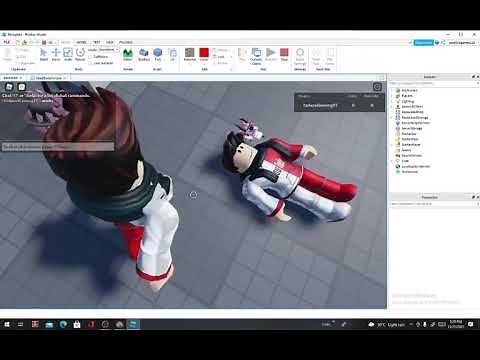Click the Workspace icon in Explorer
The height and width of the screenshot is (360, 480).
398,90
